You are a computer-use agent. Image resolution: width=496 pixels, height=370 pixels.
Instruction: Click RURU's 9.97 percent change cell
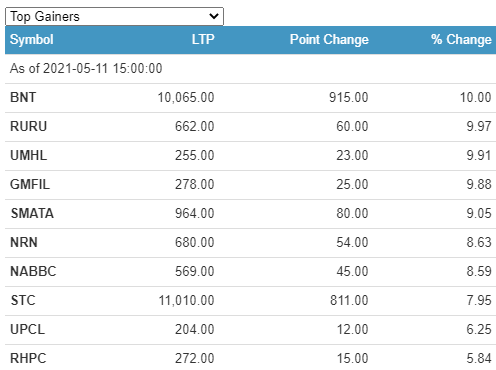(x=479, y=127)
